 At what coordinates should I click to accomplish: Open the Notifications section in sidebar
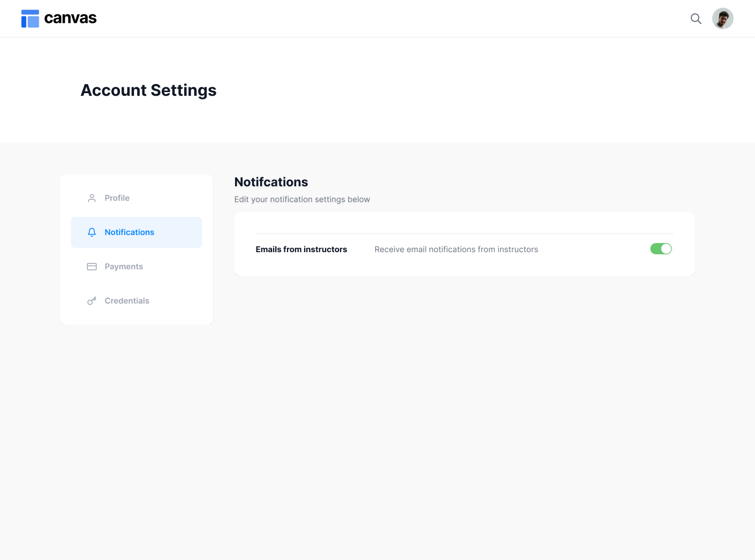click(x=129, y=232)
